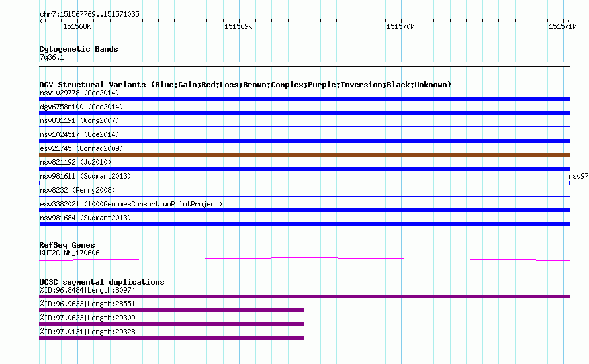Click the blue bar under nsv981684

pyautogui.click(x=304, y=224)
